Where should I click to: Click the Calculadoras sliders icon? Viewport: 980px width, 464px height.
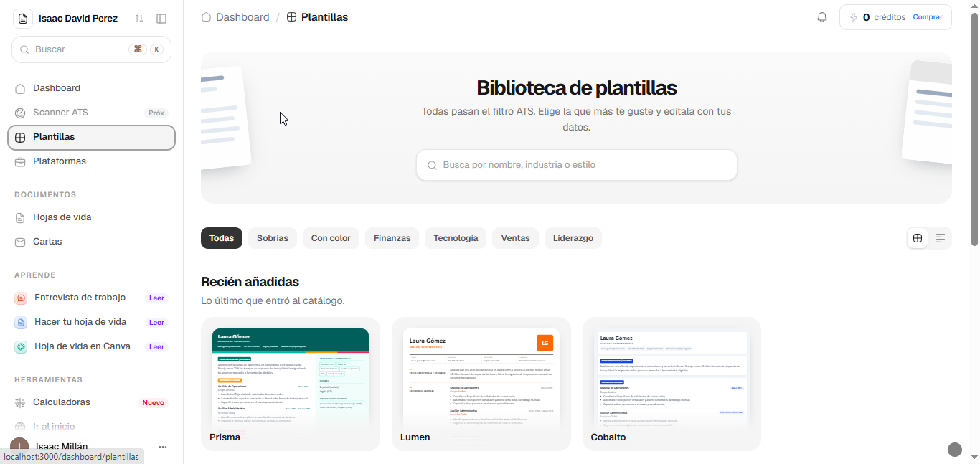coord(20,402)
